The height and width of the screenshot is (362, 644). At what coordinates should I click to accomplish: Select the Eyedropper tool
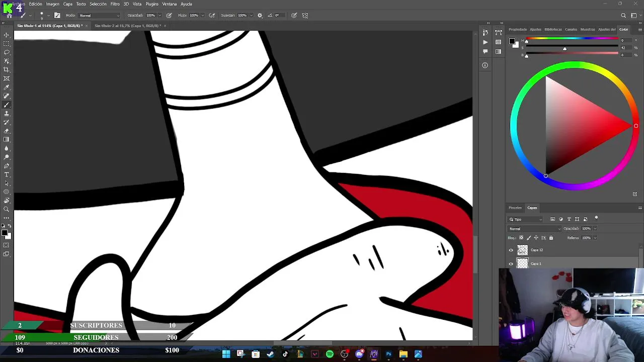click(7, 87)
